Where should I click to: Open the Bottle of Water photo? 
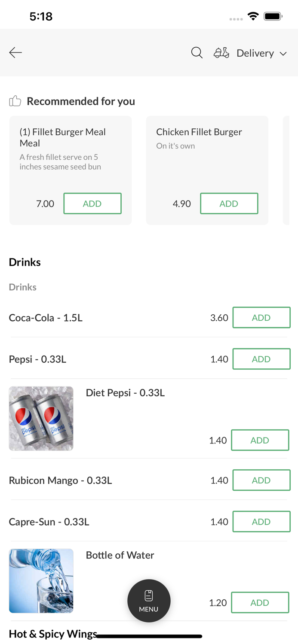click(41, 580)
